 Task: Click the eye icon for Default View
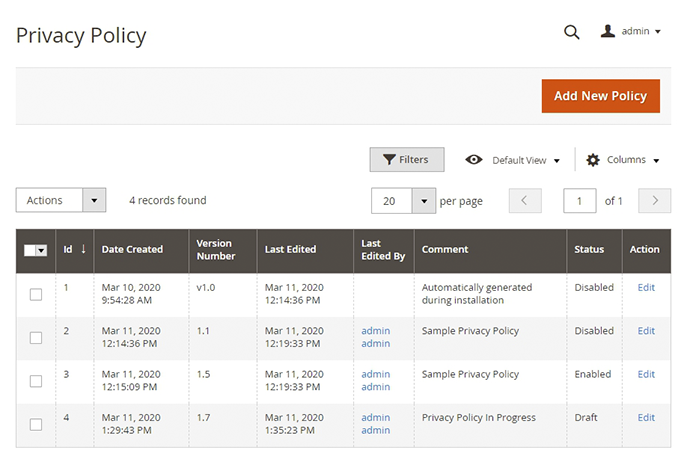(474, 160)
